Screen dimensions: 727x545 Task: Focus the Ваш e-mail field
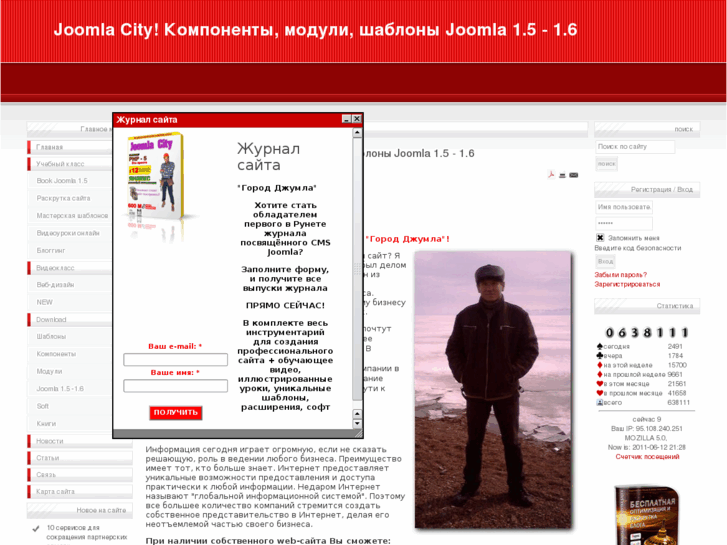click(175, 359)
